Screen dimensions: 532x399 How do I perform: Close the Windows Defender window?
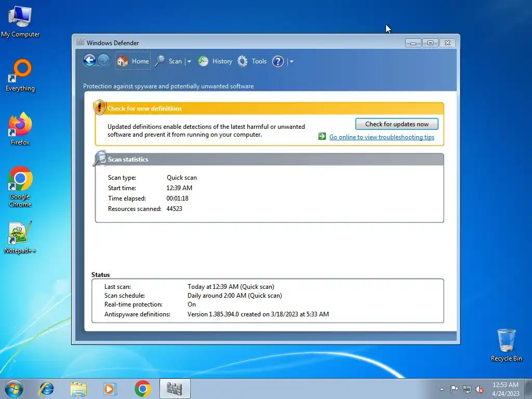[447, 43]
